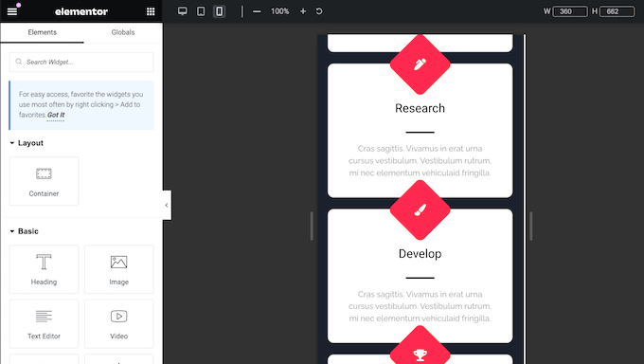Collapse the Basic section

[25, 231]
